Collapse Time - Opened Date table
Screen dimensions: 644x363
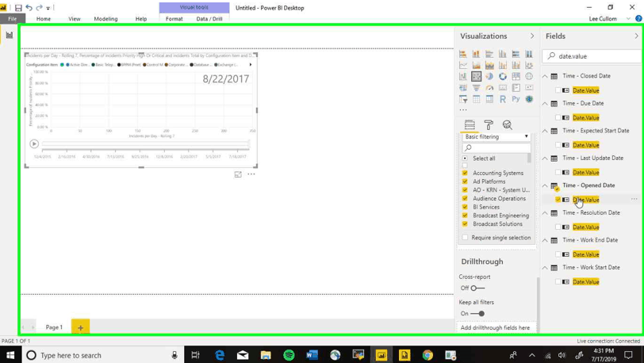[545, 186]
